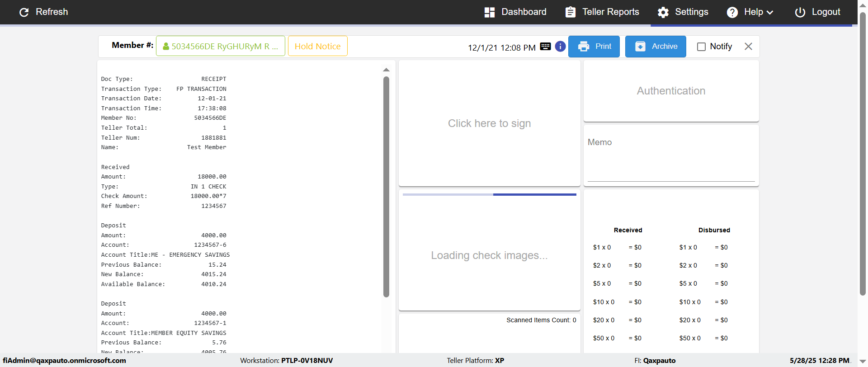868x367 pixels.
Task: Click the Teller Num '1881881' value
Action: point(214,138)
